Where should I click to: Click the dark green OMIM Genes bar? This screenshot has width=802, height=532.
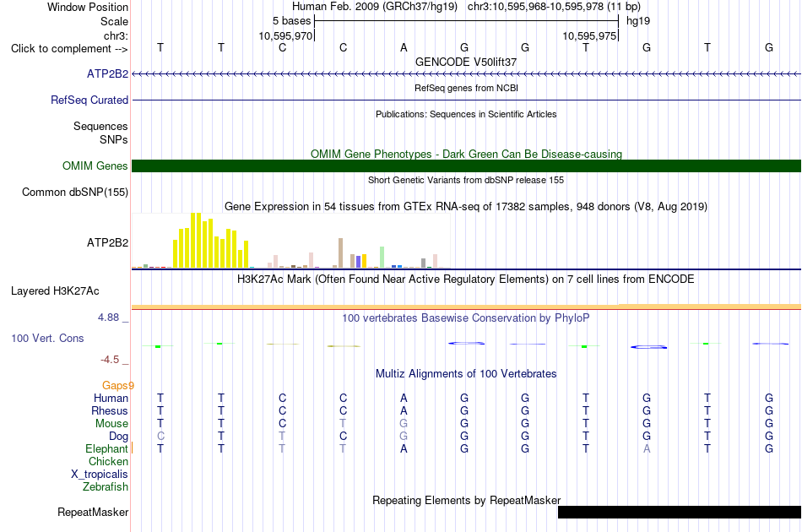(467, 166)
